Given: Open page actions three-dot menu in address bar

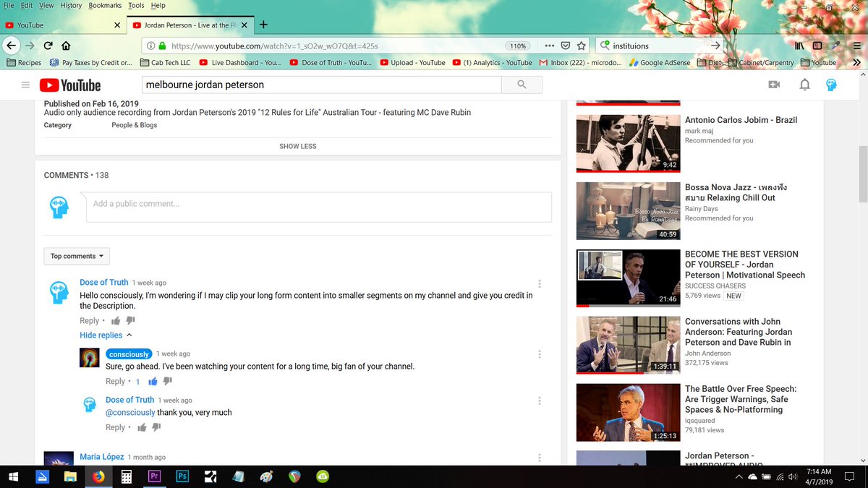Looking at the screenshot, I should pyautogui.click(x=549, y=46).
